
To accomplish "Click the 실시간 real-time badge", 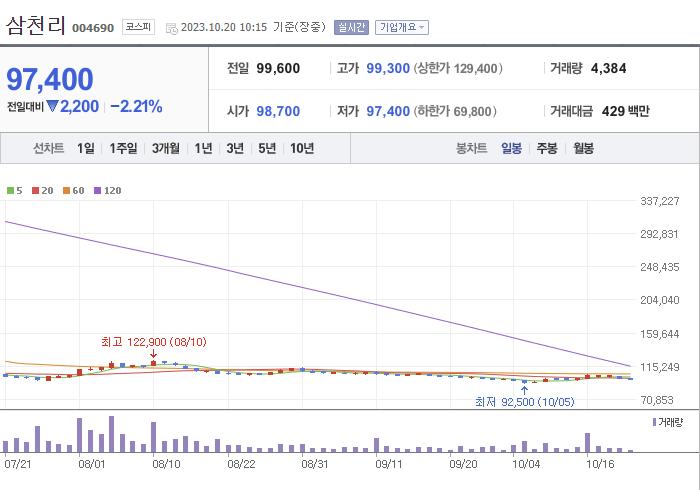I will [351, 27].
